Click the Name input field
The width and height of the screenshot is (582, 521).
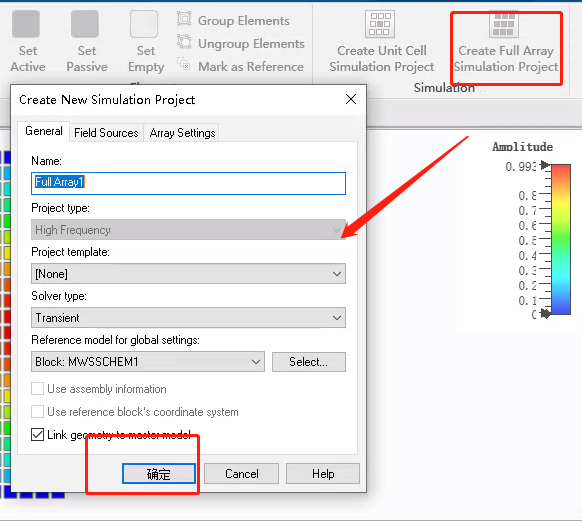(188, 183)
